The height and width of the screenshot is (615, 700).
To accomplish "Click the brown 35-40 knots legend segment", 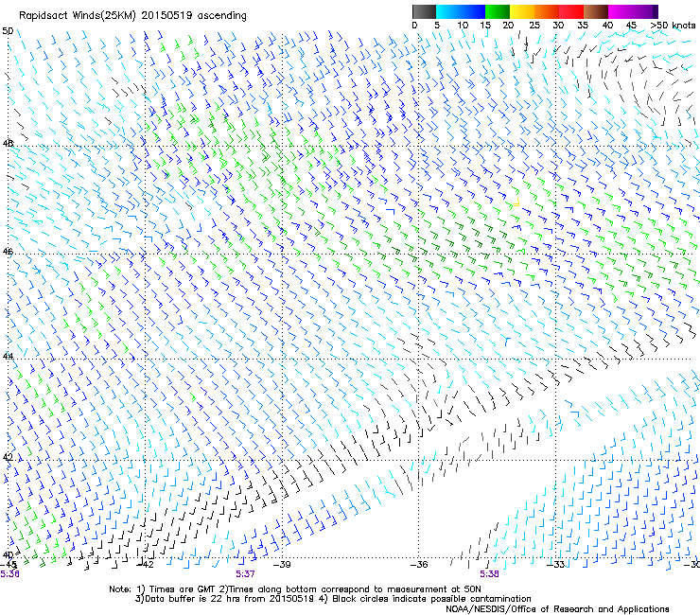I will click(x=596, y=11).
